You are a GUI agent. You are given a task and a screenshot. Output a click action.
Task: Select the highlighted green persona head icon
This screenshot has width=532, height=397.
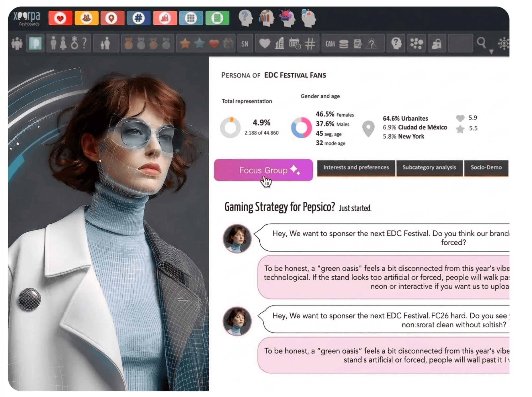point(35,44)
